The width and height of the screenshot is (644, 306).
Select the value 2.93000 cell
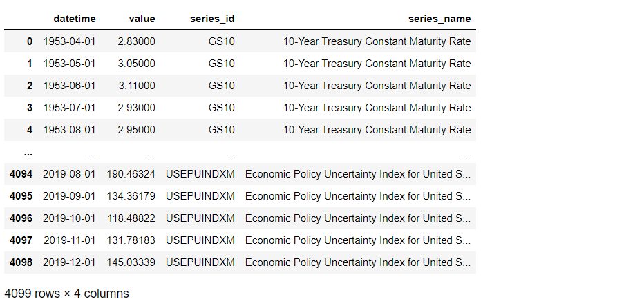point(136,108)
